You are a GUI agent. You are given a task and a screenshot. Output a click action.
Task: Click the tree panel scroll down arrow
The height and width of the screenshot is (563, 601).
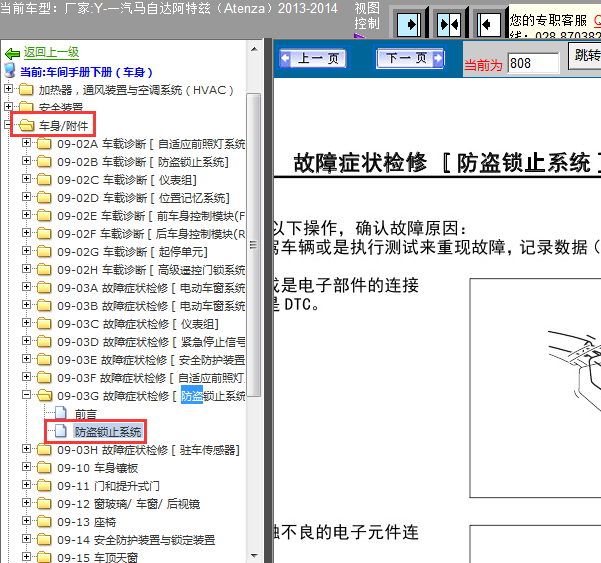point(254,555)
